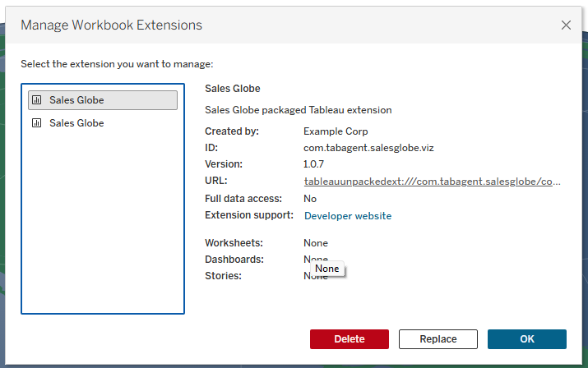Click the Stories label

click(x=223, y=276)
